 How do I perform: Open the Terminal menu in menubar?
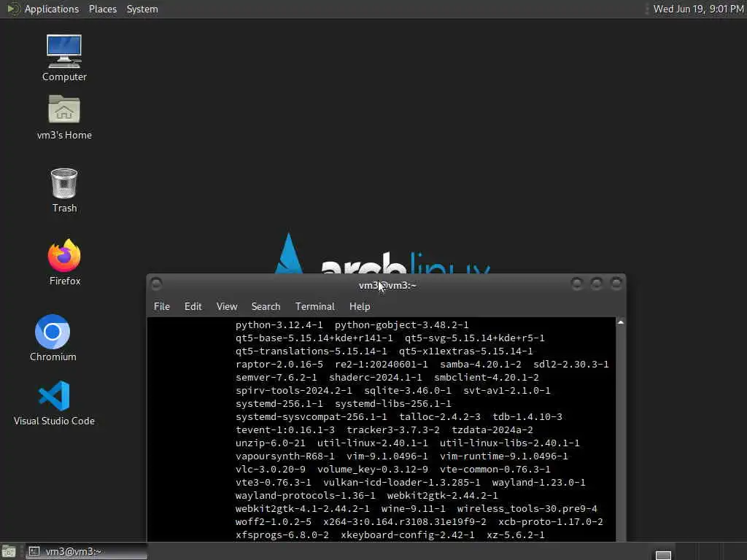point(315,306)
